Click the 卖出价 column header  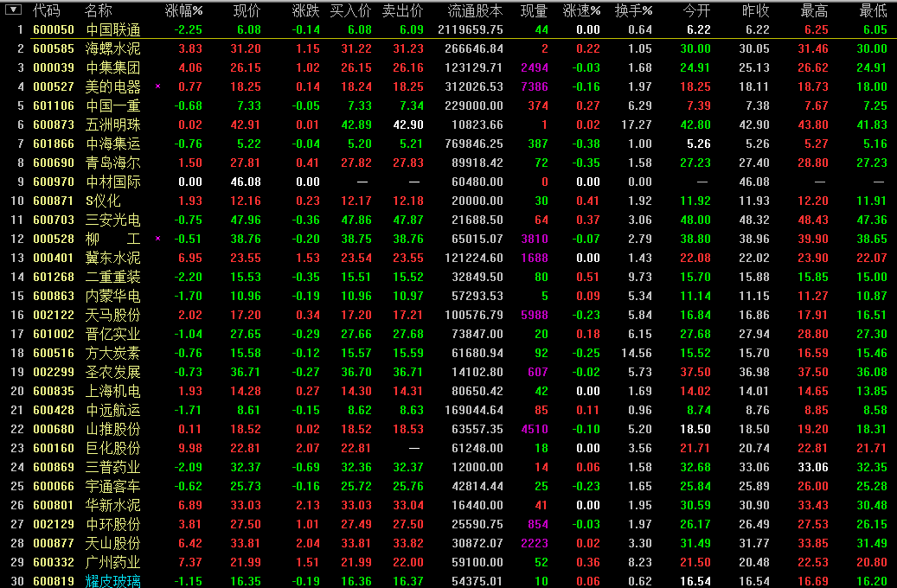coord(403,10)
